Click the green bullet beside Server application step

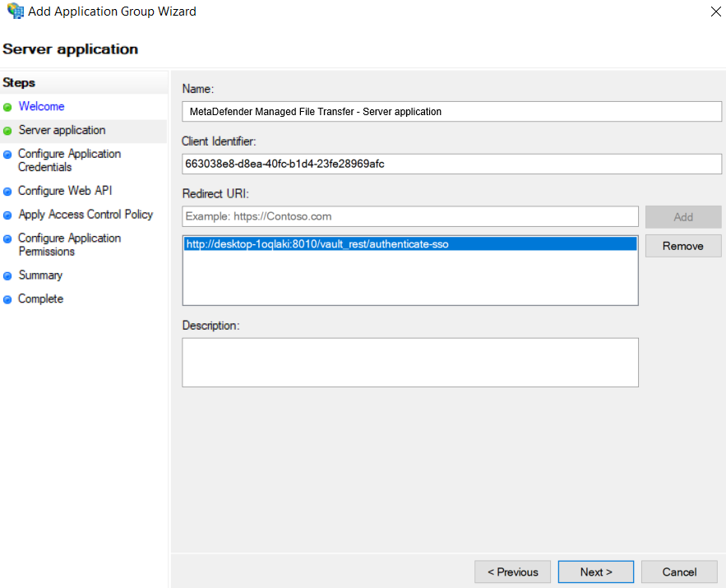click(x=7, y=131)
